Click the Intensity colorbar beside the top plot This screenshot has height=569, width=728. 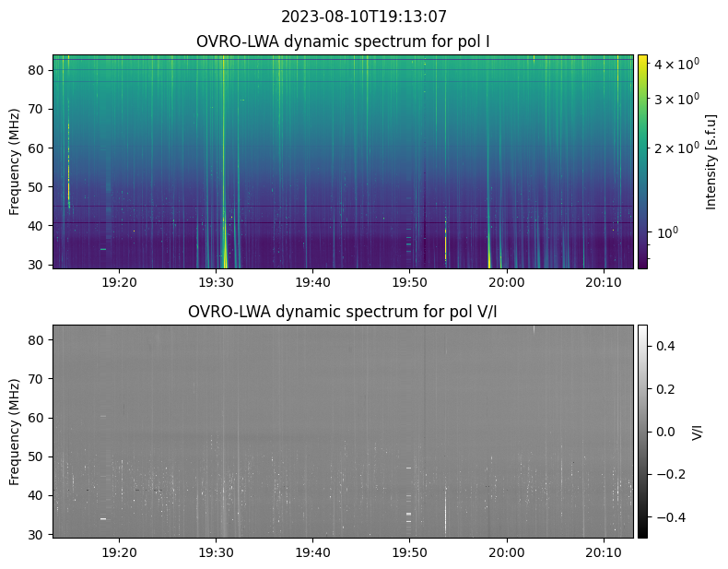pyautogui.click(x=642, y=161)
